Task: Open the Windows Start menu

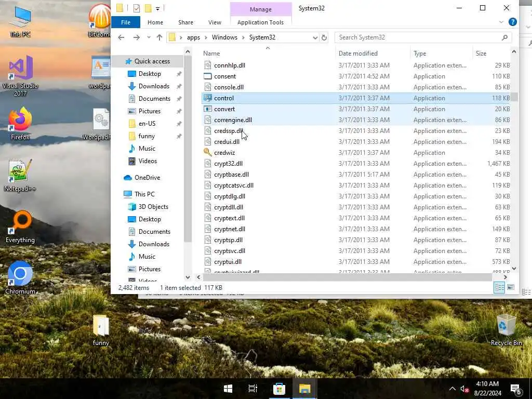Action: click(x=228, y=389)
